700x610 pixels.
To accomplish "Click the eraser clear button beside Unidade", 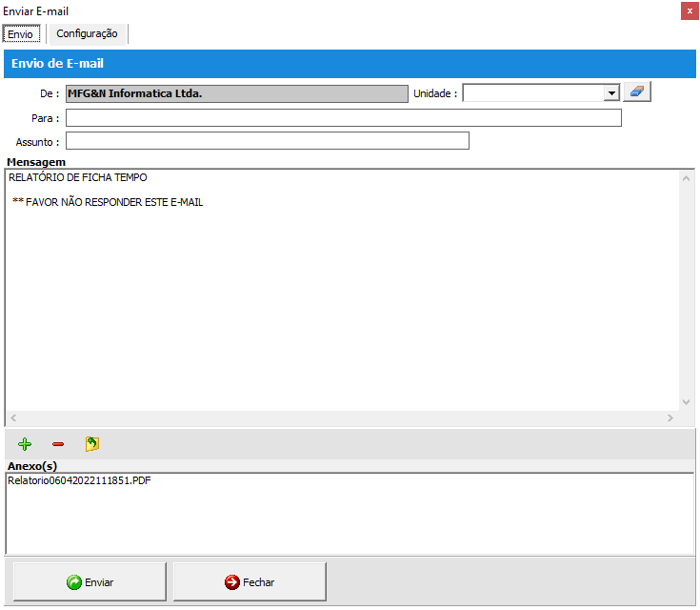I will pos(637,92).
